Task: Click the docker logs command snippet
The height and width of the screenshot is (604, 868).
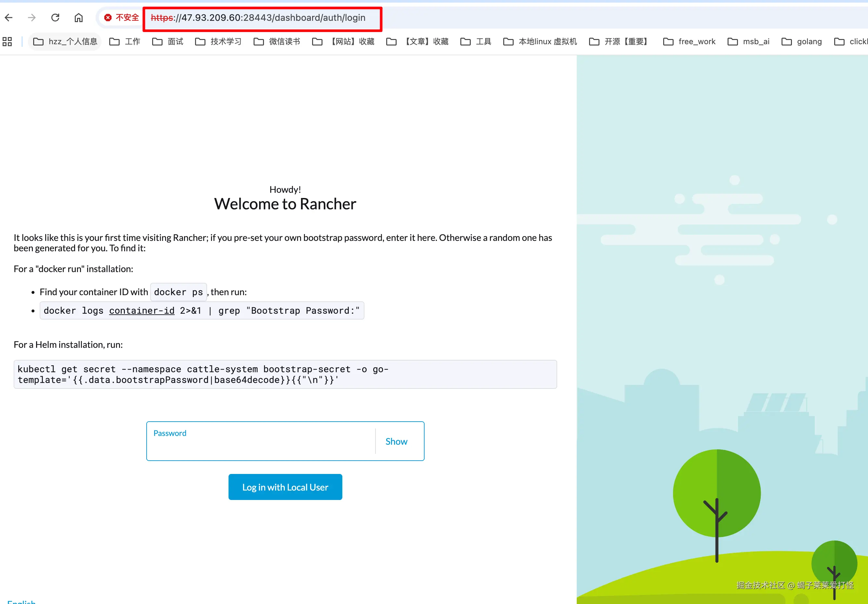Action: [x=202, y=310]
